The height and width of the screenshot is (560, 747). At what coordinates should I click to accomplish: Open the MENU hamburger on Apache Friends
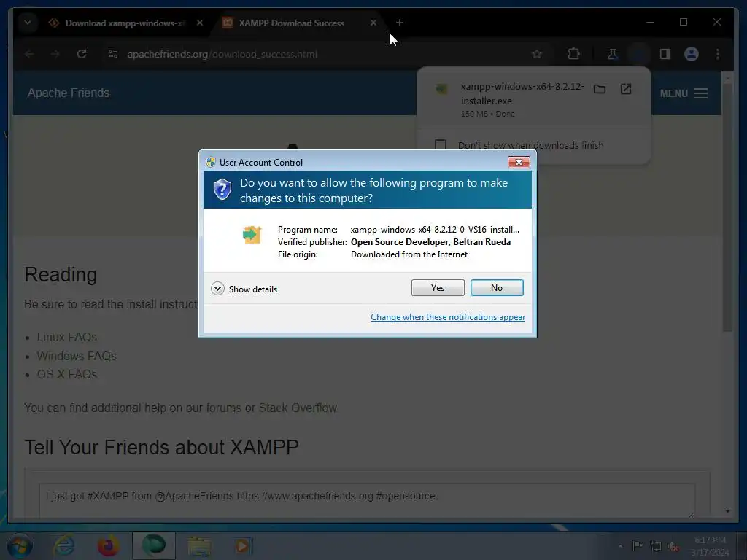[684, 93]
